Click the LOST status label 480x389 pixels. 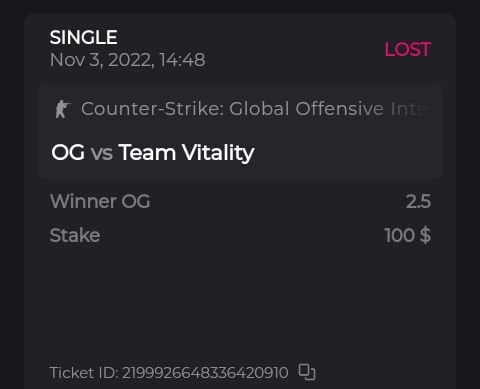pyautogui.click(x=408, y=49)
